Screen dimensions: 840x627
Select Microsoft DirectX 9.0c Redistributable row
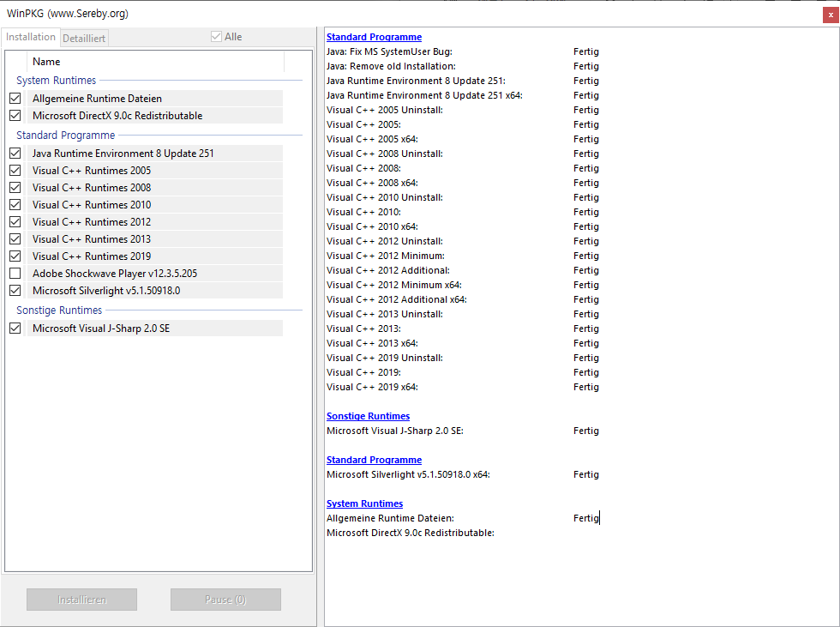click(155, 115)
